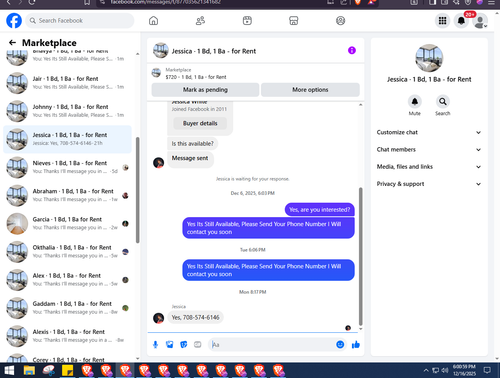This screenshot has height=378, width=500.
Task: Open the Alex - 1 Bd, 1 Ba conversation
Action: point(67,280)
